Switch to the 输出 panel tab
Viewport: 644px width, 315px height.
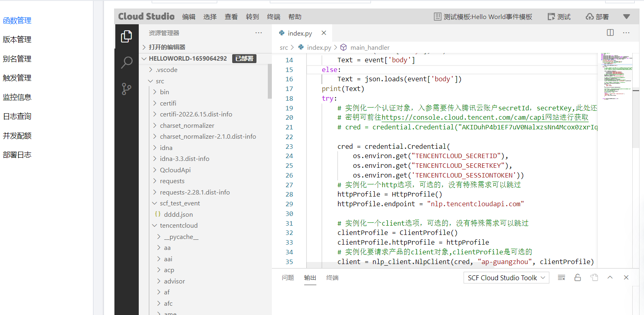pos(310,277)
